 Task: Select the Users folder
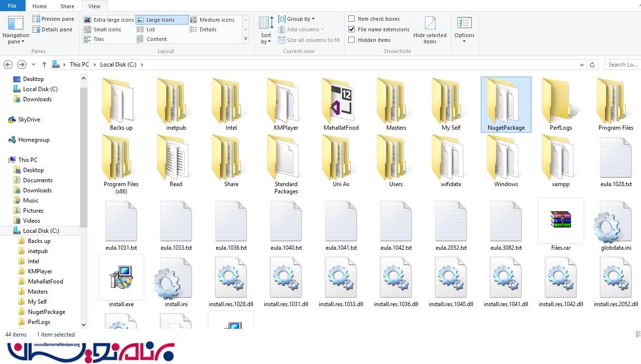(x=396, y=161)
